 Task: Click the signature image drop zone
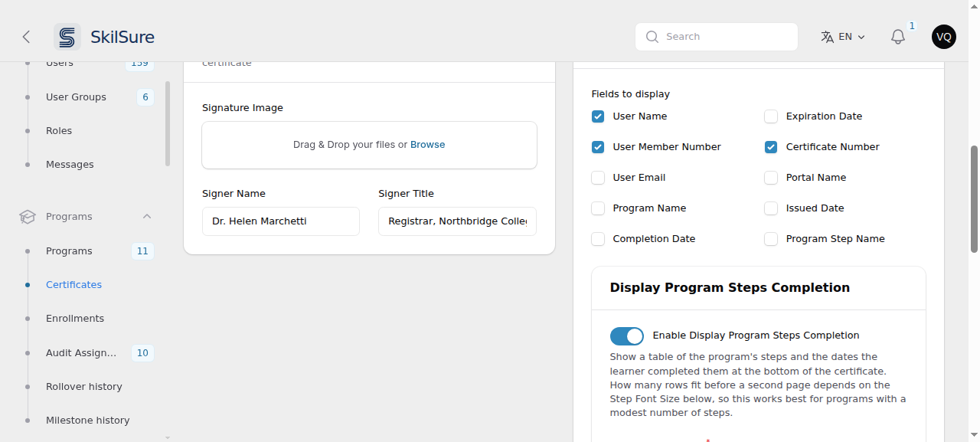coord(369,145)
